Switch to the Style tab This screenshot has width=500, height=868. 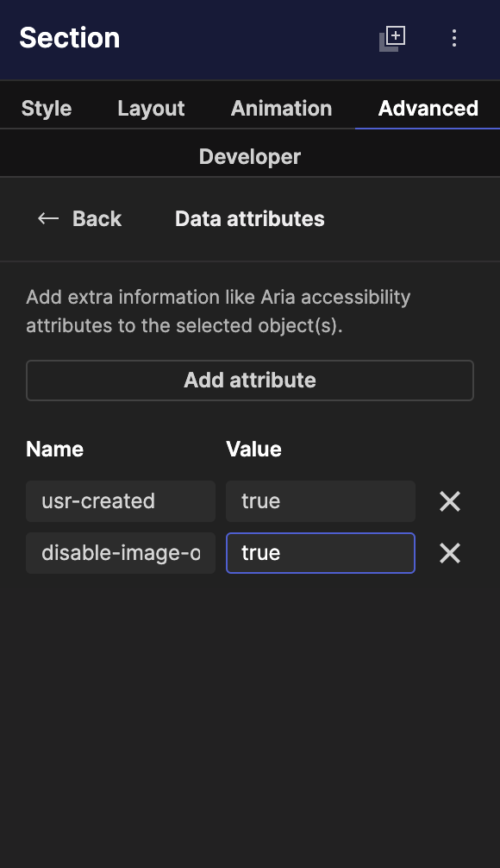(x=46, y=108)
